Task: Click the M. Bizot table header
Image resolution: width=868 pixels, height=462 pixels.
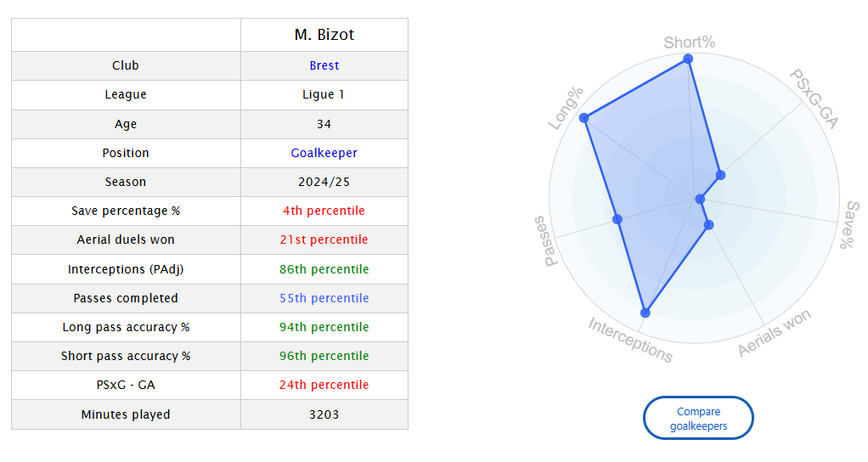Action: tap(324, 35)
